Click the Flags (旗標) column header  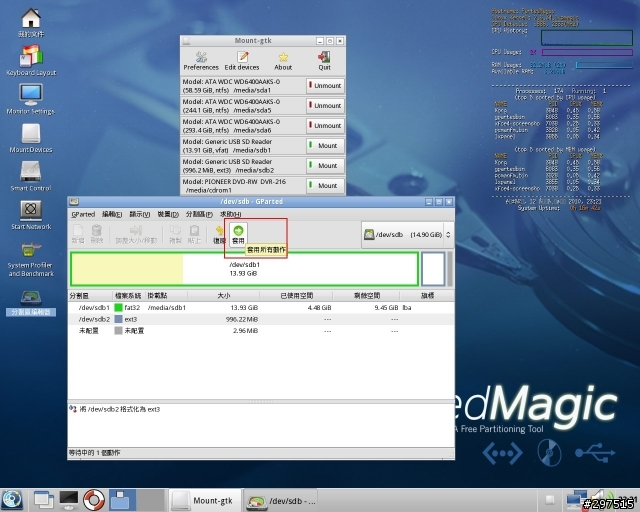(x=427, y=296)
